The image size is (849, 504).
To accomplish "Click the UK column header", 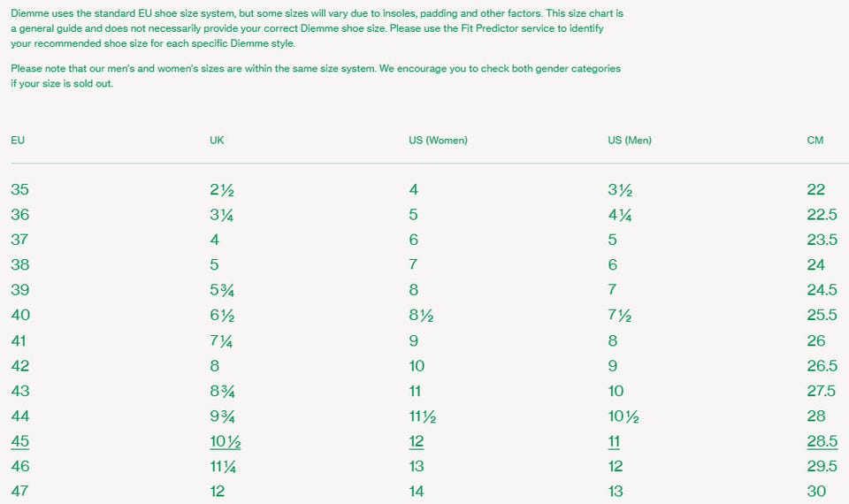I will click(217, 141).
